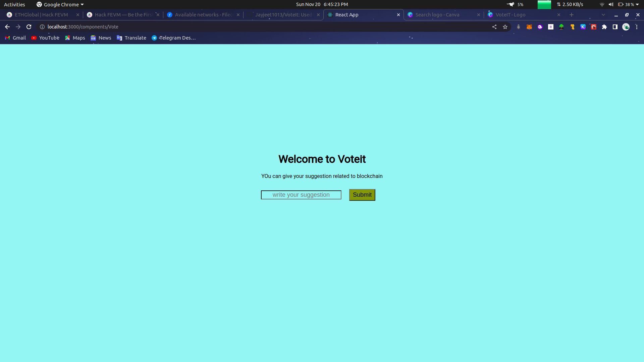Click the browser bookmark star icon
Image resolution: width=644 pixels, height=362 pixels.
[505, 26]
